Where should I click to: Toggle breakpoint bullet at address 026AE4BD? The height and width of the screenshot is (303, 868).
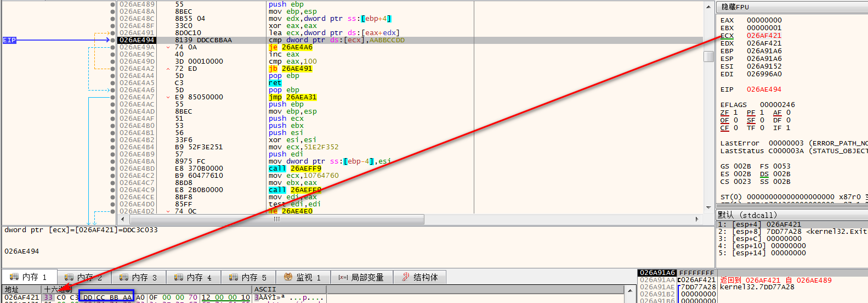coord(113,169)
